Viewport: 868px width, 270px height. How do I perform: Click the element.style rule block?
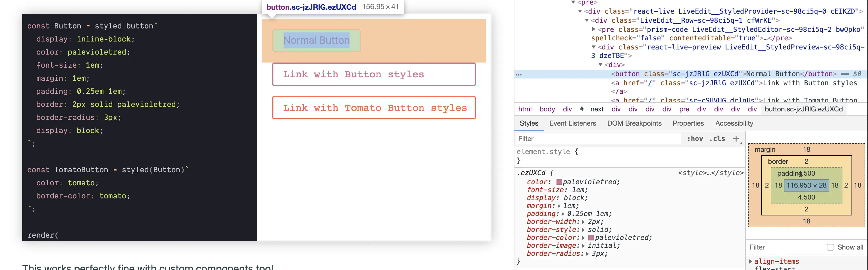point(630,156)
